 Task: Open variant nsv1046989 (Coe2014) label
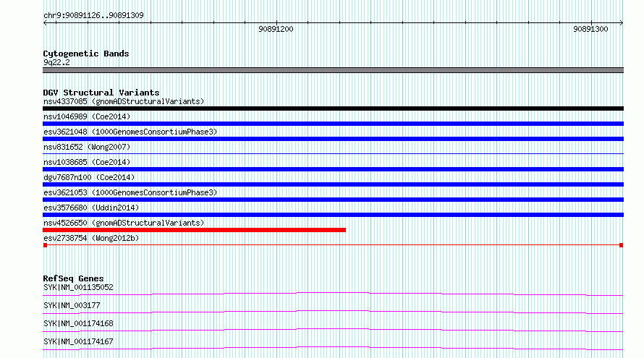coord(87,116)
